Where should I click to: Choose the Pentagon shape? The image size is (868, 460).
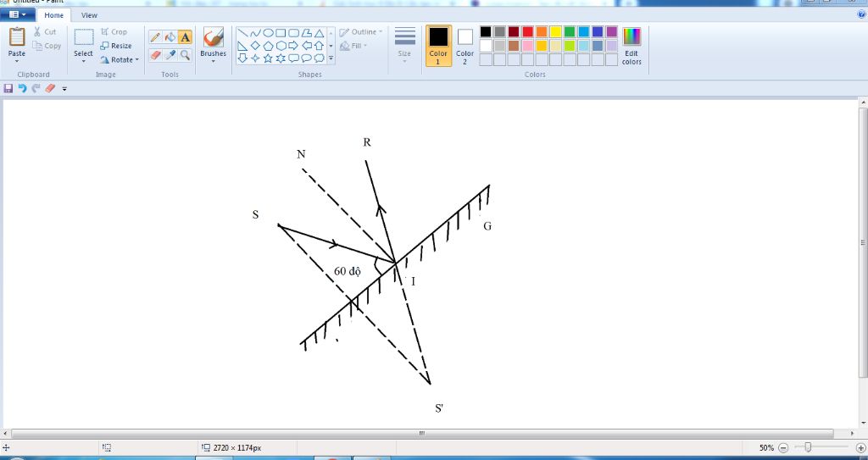[x=268, y=46]
